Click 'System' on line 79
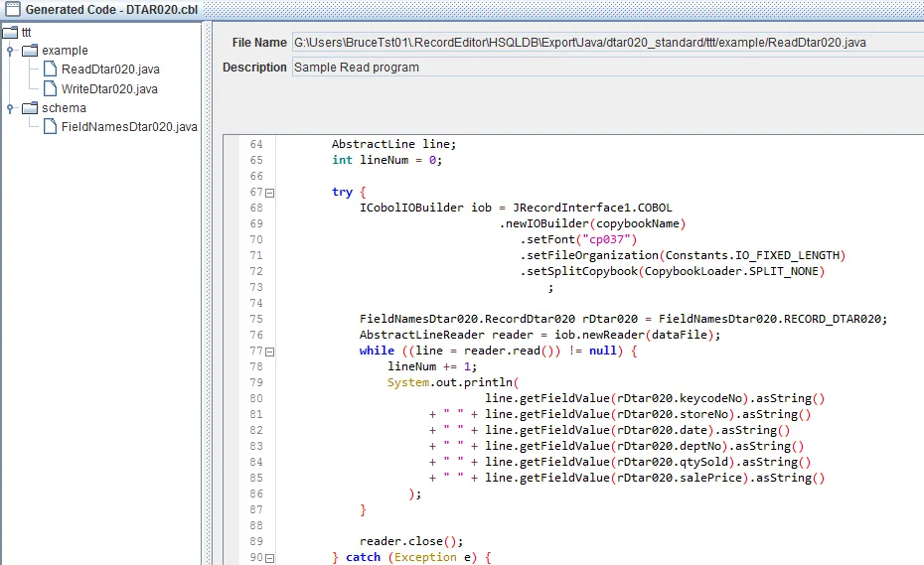 coord(408,382)
